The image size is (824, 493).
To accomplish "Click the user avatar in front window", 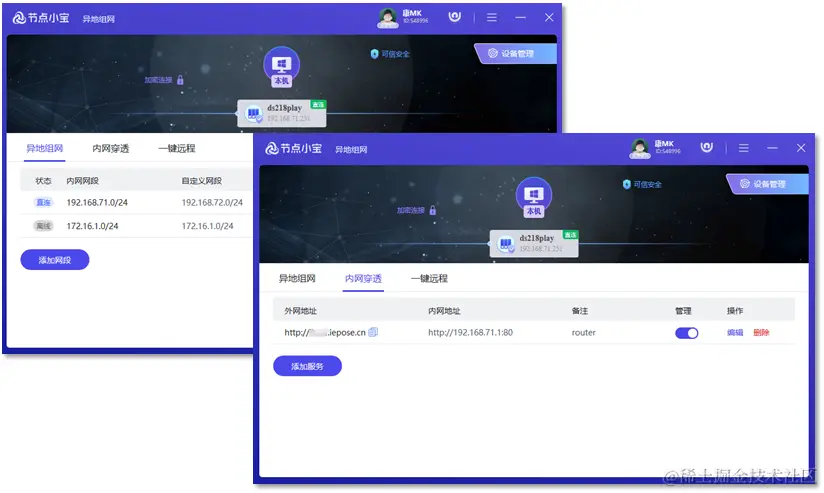I will 640,148.
